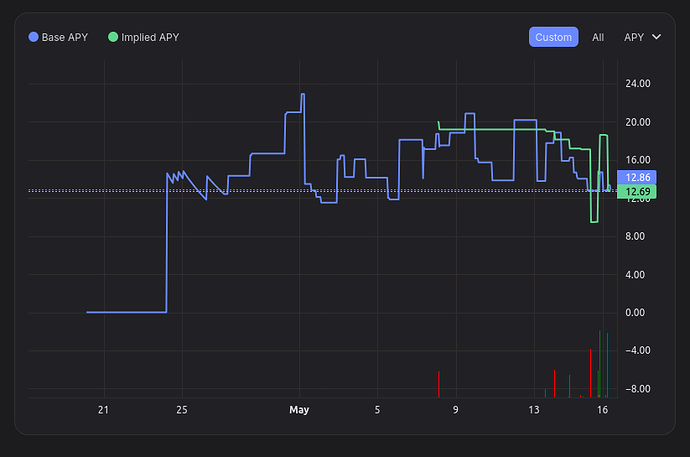Click the green Implied APY legend dot
The height and width of the screenshot is (457, 690).
click(113, 37)
